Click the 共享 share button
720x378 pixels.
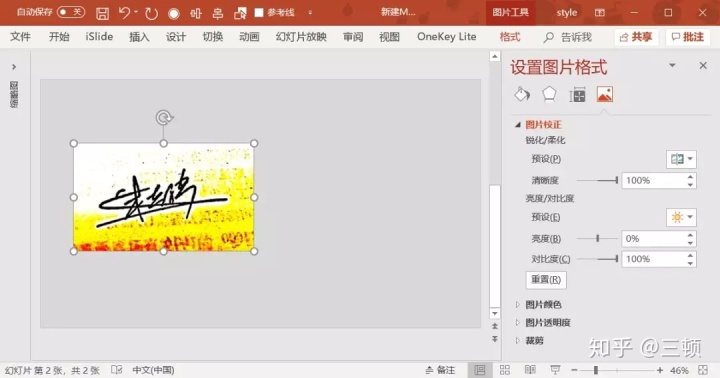[x=636, y=37]
